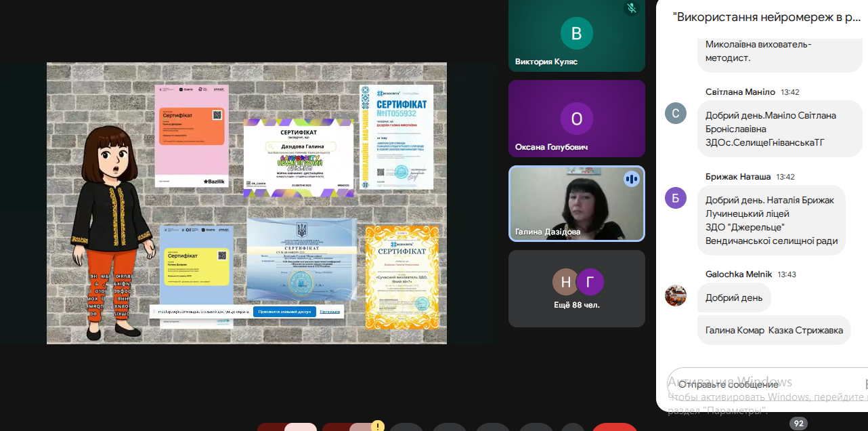Click muted microphone icon on Виктория Куляс tile
Image resolution: width=868 pixels, height=431 pixels.
[x=631, y=8]
